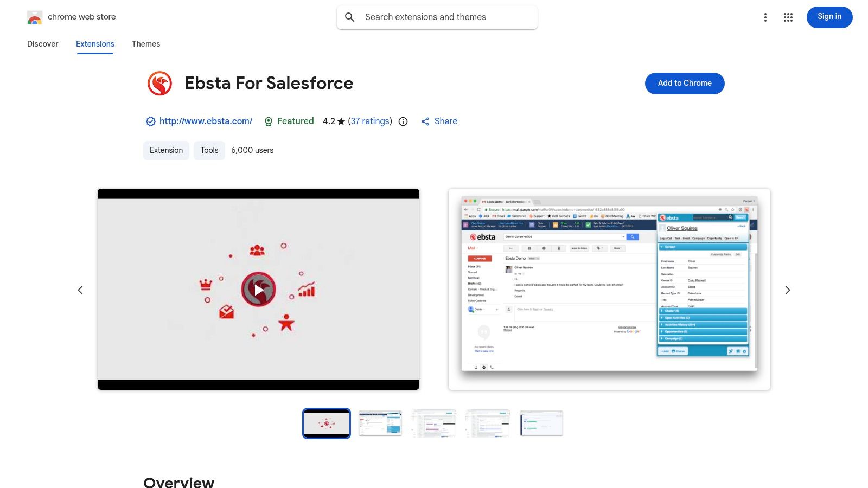Click the verified publisher checkmark badge
The image size is (868, 488).
pos(150,121)
